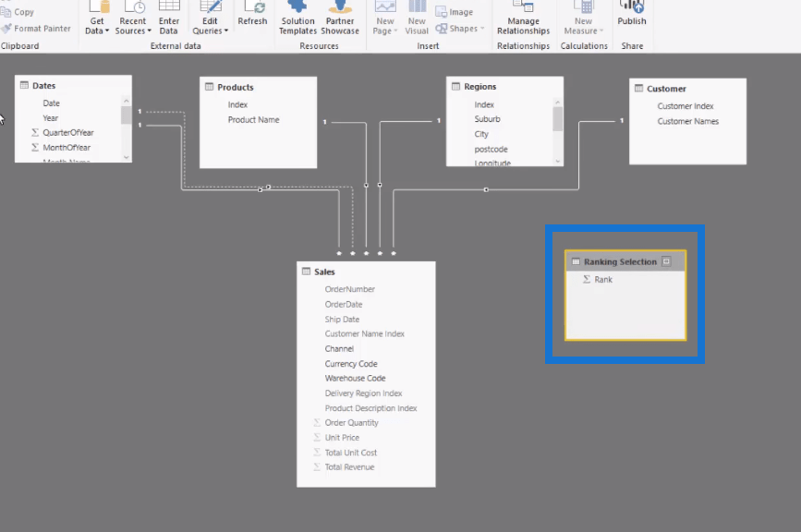
Task: Click Regions table scroll down arrow
Action: pos(557,161)
